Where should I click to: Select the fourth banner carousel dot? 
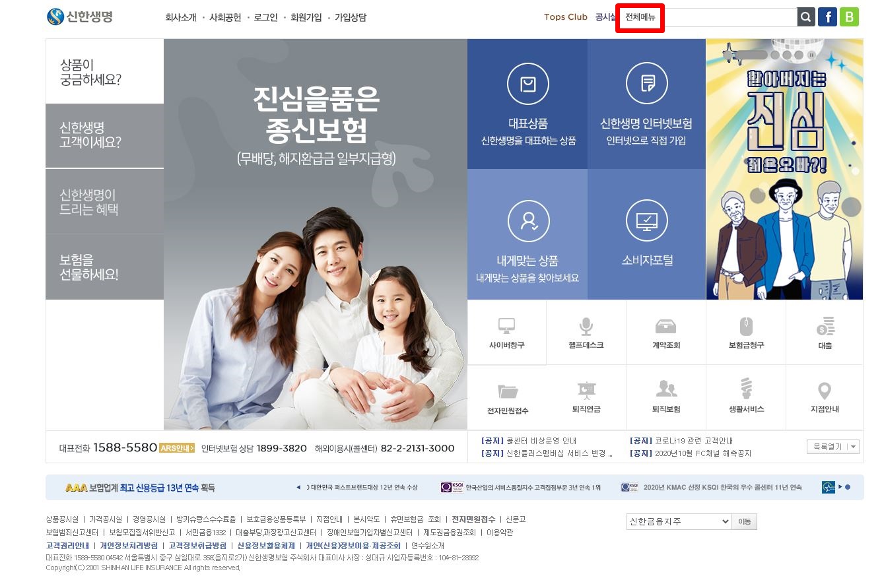click(x=799, y=55)
